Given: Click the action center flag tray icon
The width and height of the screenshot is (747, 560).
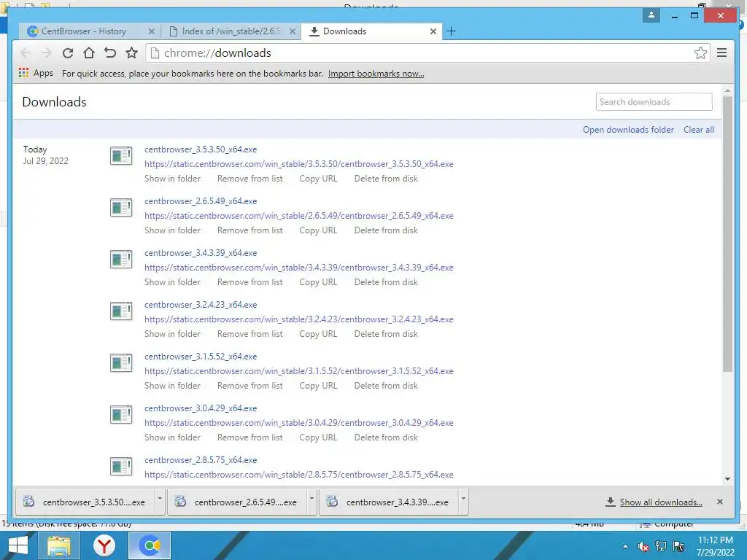Looking at the screenshot, I should coord(678,546).
